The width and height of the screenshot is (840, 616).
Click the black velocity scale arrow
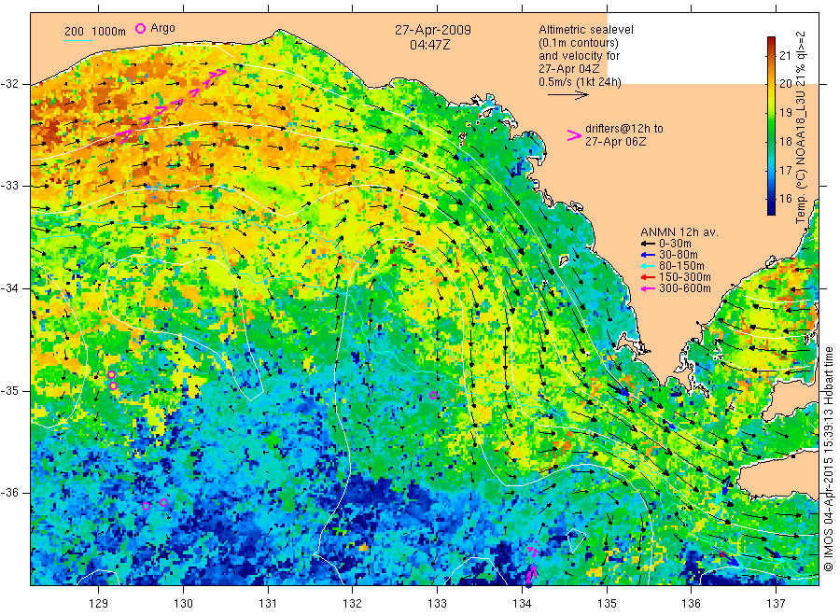click(567, 95)
